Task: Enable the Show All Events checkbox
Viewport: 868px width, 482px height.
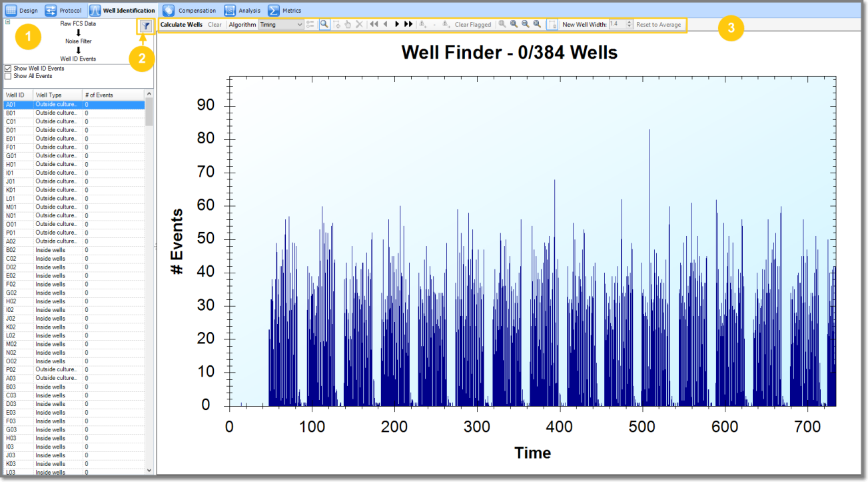Action: [x=8, y=76]
